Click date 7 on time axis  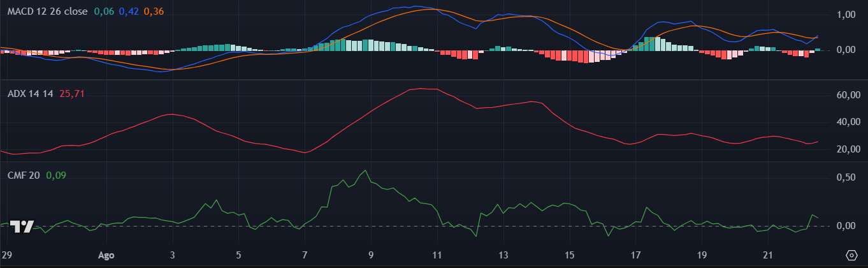point(305,255)
